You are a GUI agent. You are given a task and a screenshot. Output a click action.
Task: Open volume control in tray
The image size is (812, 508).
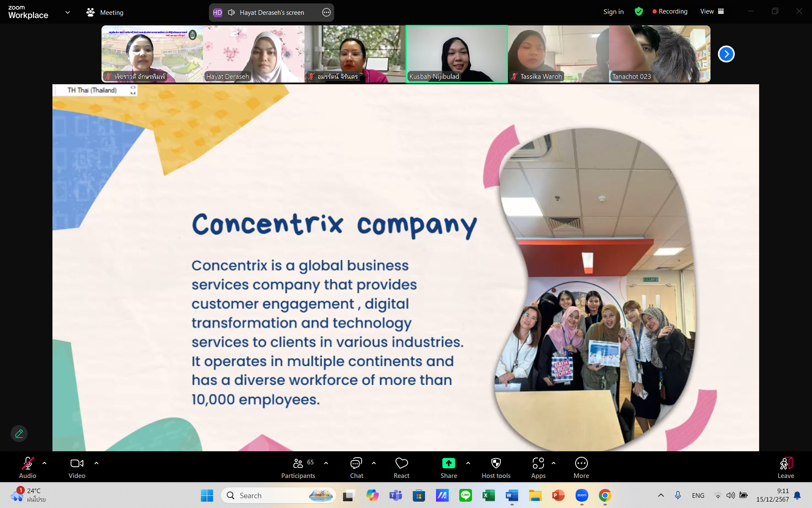tap(730, 495)
